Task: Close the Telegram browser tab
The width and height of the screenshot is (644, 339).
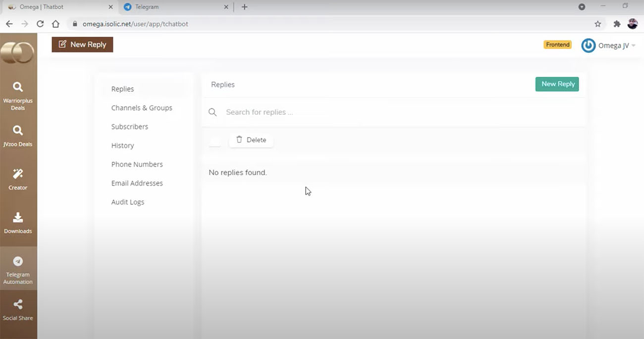Action: (x=226, y=7)
